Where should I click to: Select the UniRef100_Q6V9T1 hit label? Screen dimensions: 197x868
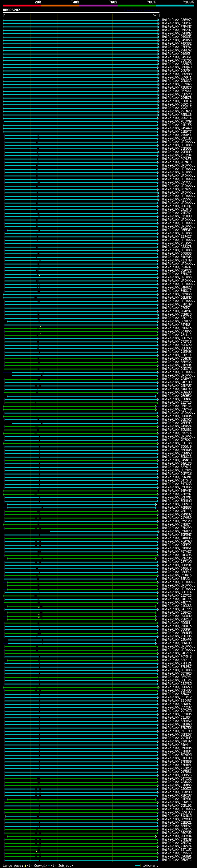coord(177,78)
